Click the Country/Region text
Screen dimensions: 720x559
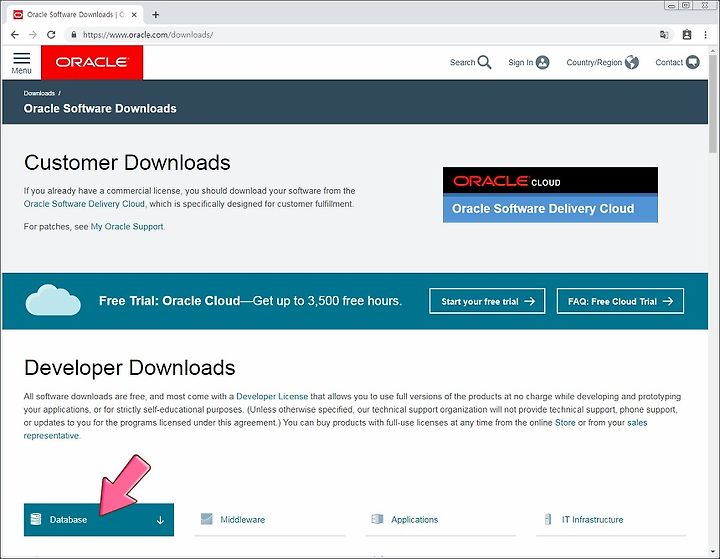(594, 62)
